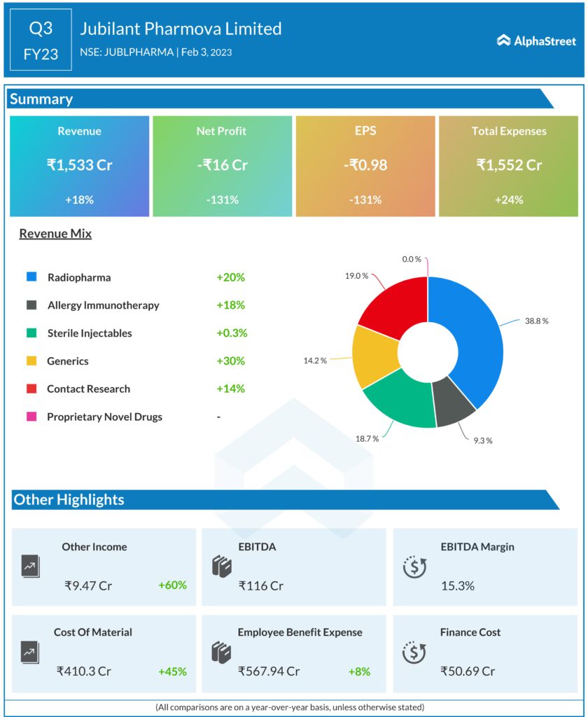This screenshot has height=717, width=588.
Task: Click the Cost Of Material chart icon
Action: [31, 652]
